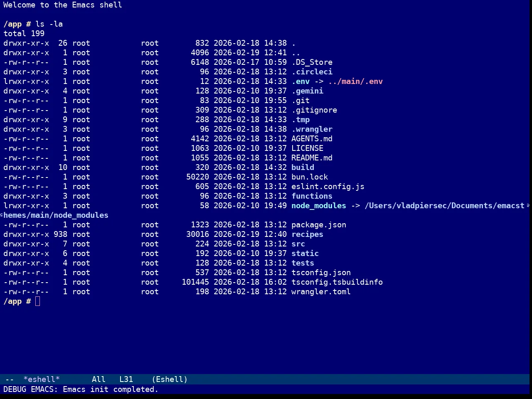Open the .env symlink name

[300, 81]
